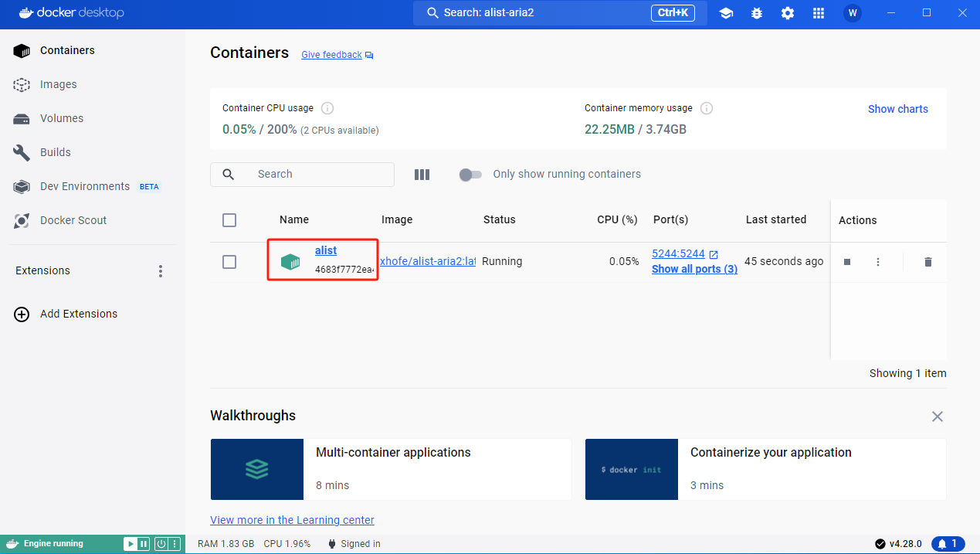Select the Images sidebar icon
The width and height of the screenshot is (980, 554).
[x=21, y=84]
